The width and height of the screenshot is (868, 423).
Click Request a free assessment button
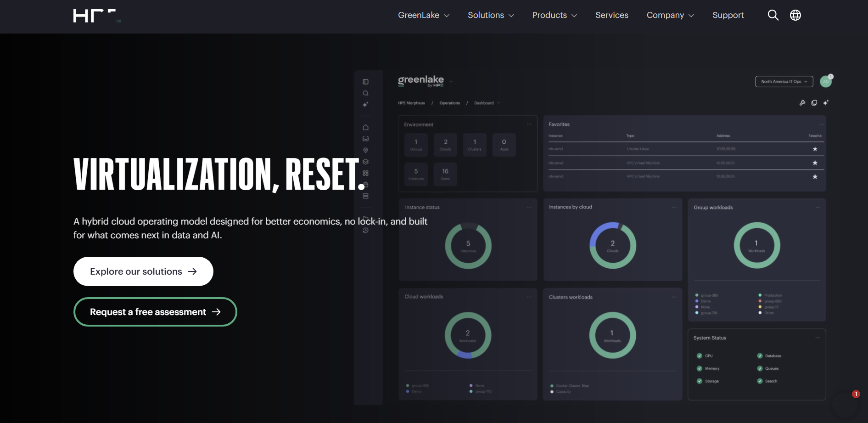point(155,312)
